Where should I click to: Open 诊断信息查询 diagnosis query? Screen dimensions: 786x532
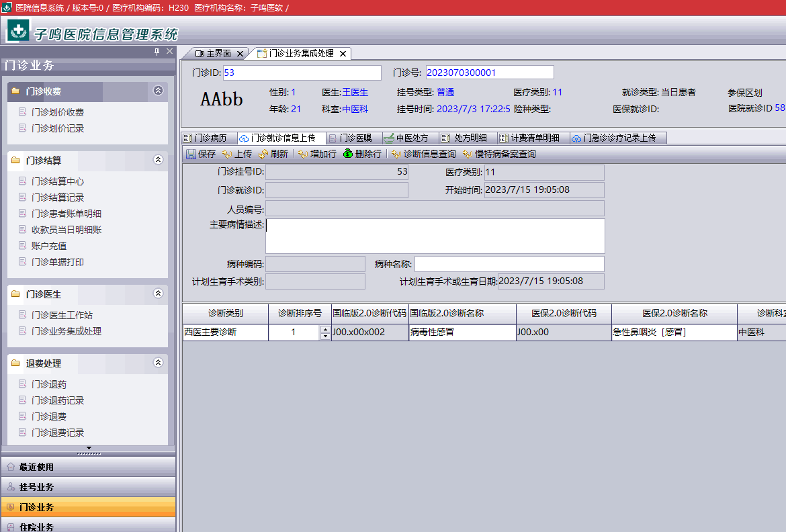pyautogui.click(x=424, y=154)
